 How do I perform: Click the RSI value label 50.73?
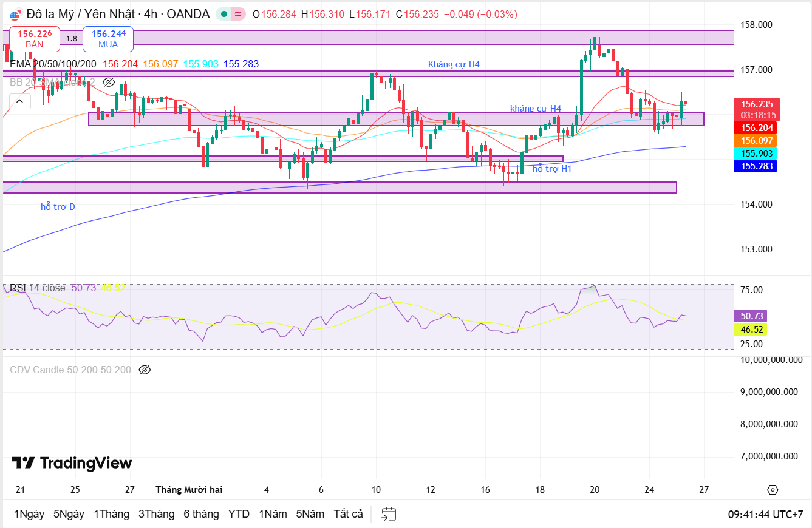pos(752,316)
